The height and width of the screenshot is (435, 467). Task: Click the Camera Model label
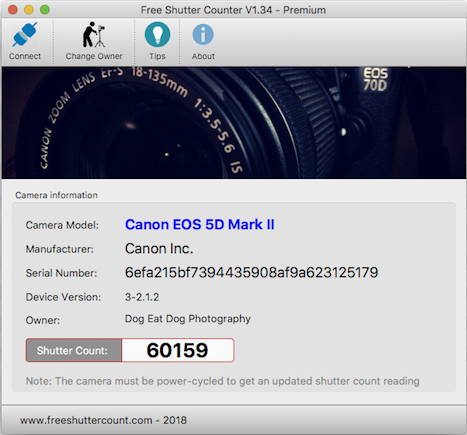[x=62, y=225]
